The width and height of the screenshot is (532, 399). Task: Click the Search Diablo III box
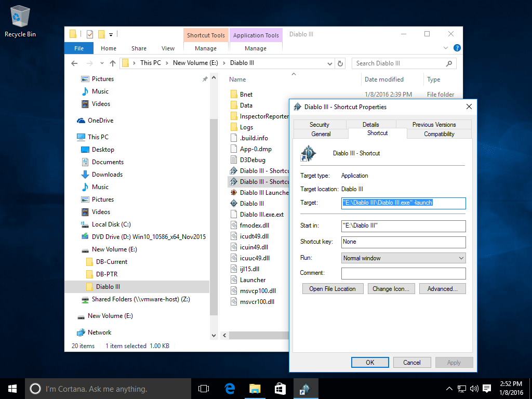click(x=404, y=63)
